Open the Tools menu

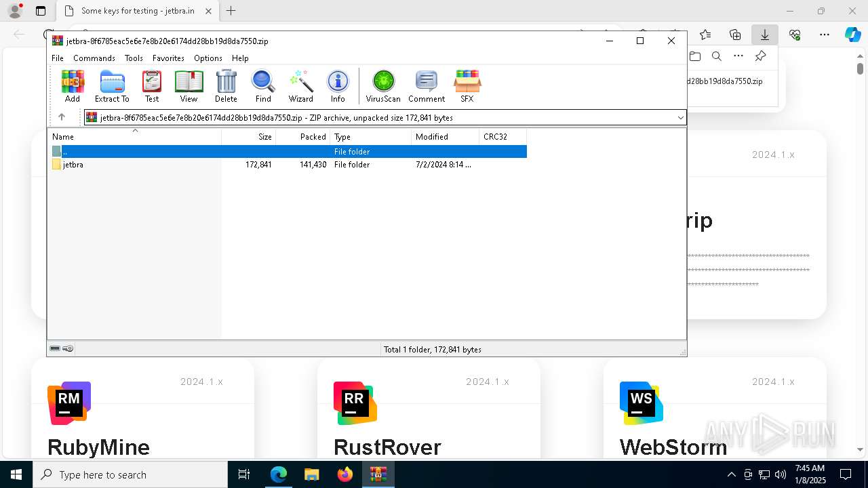[134, 58]
